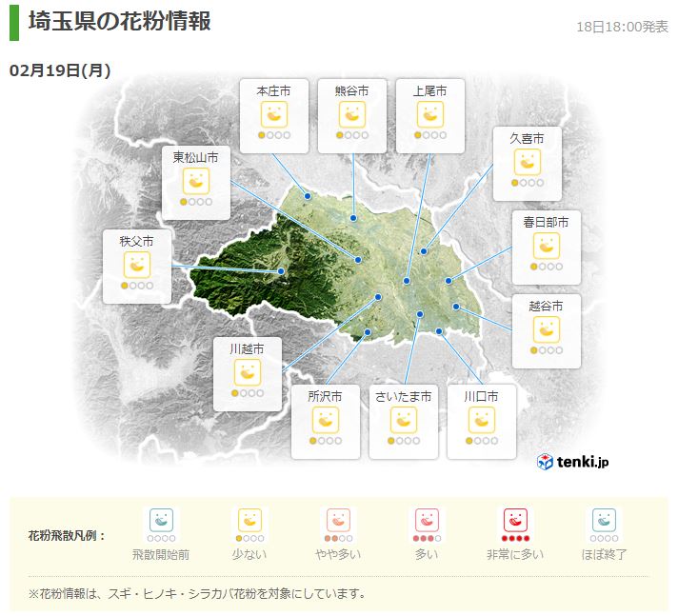Screen dimensions: 678x616
Task: Click the さいたま市 pollen face icon
Action: point(404,420)
